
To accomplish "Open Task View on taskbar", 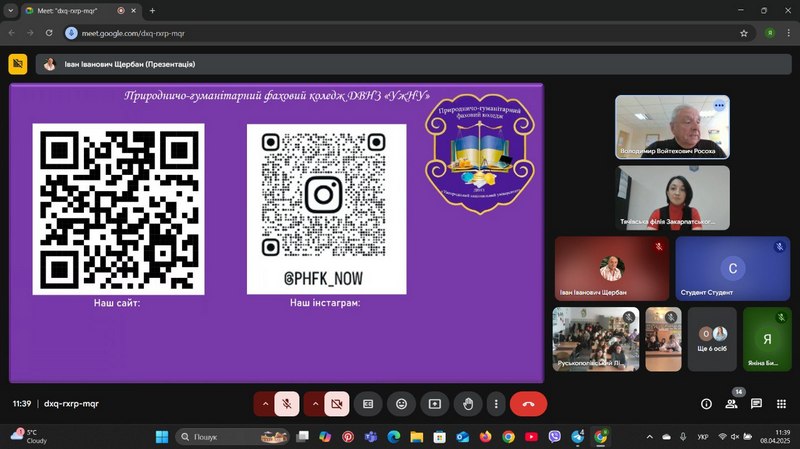I will (303, 437).
